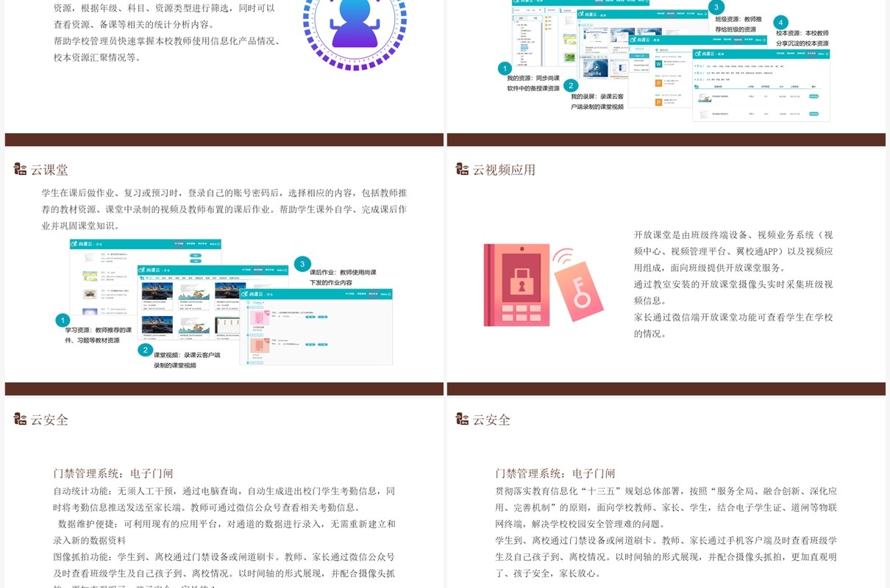This screenshot has width=890, height=588.
Task: Open 尚课云 homework list screenshot below 课后作业 caption
Action: pos(316,327)
